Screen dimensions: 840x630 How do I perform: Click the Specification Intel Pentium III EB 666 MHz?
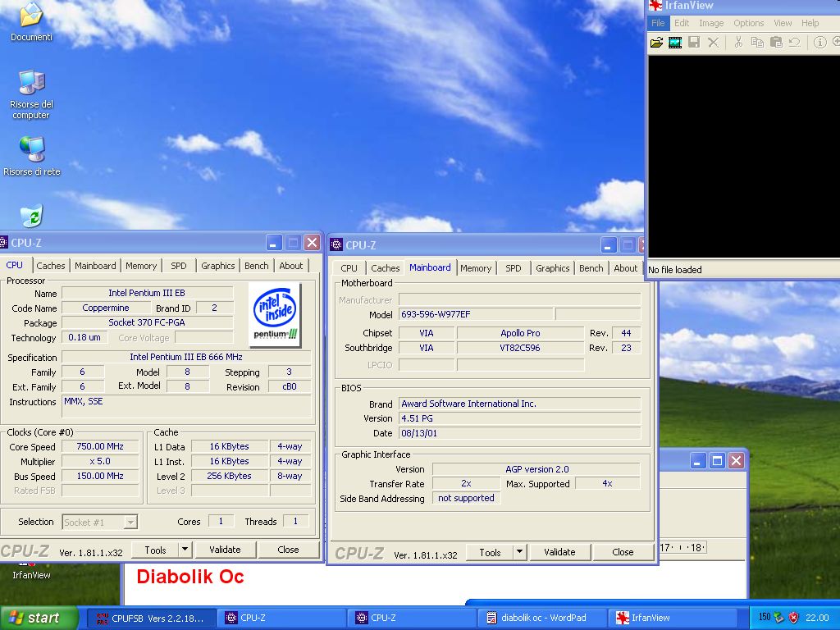click(x=186, y=357)
